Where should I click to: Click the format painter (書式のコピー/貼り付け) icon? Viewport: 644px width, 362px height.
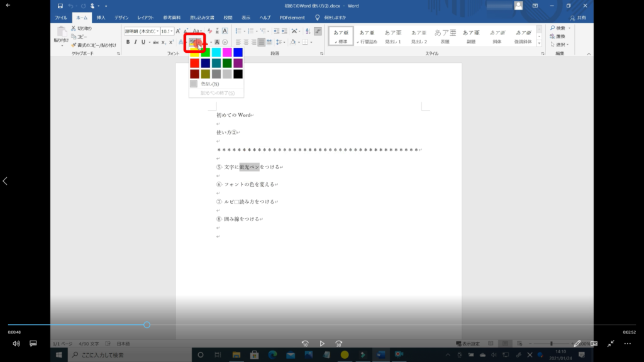click(x=74, y=45)
